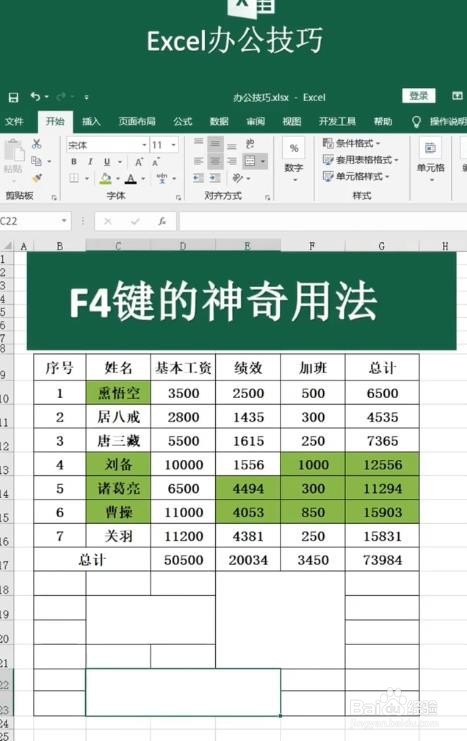Image resolution: width=467 pixels, height=741 pixels.
Task: Click the Align Left icon
Action: tap(199, 162)
